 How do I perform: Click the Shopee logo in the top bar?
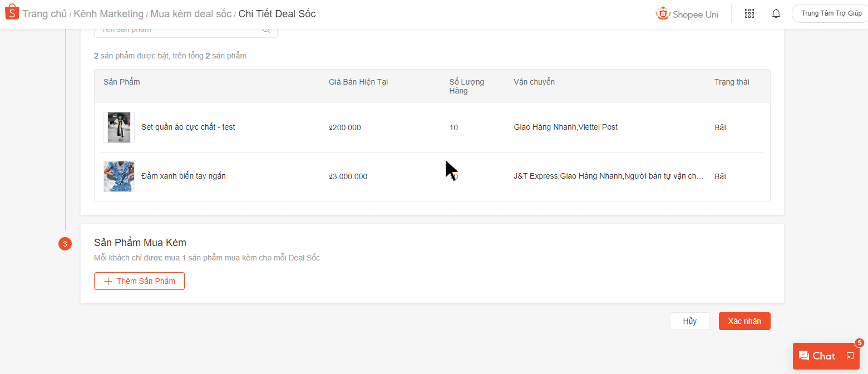click(12, 12)
